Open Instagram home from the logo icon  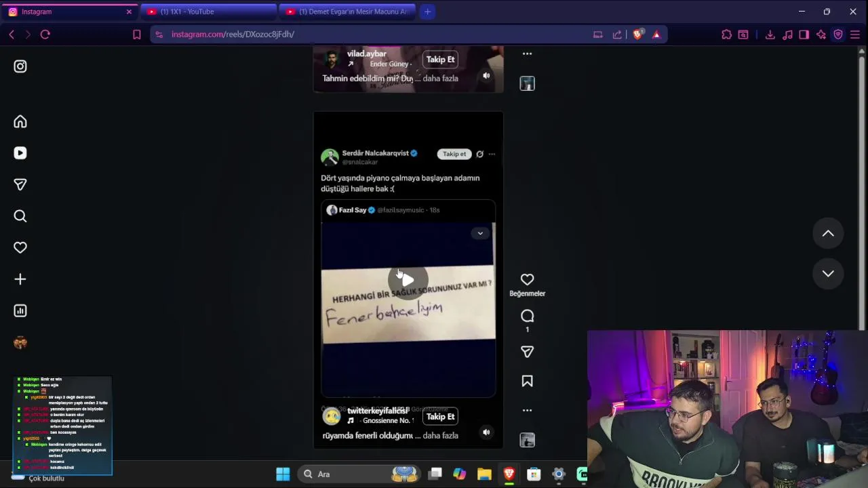point(20,66)
